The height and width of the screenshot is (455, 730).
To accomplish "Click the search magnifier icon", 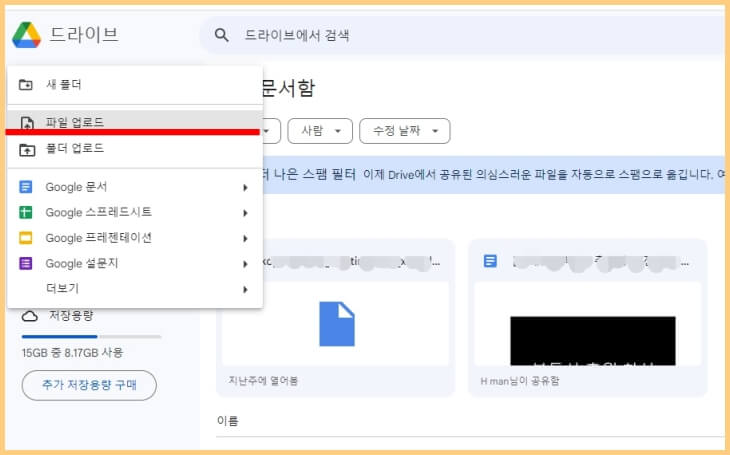I will [222, 35].
